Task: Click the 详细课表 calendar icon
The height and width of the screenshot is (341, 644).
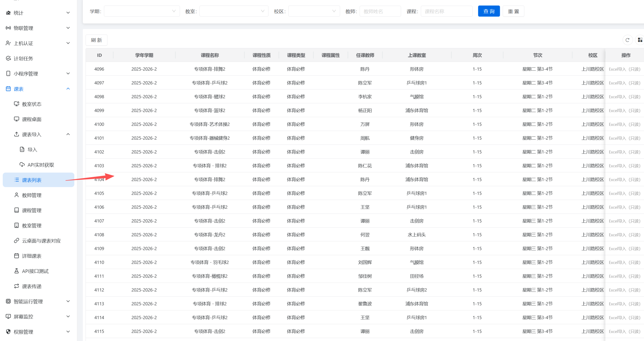Action: 17,256
